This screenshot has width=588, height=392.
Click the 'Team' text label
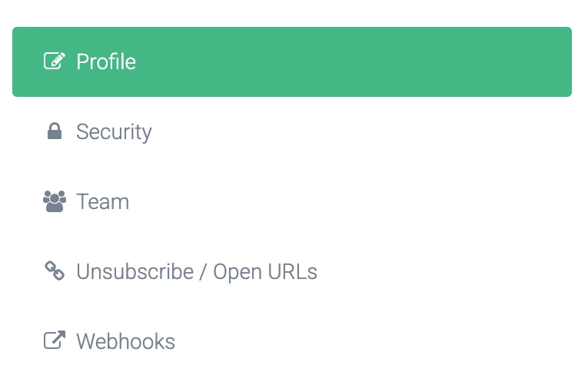tap(102, 201)
